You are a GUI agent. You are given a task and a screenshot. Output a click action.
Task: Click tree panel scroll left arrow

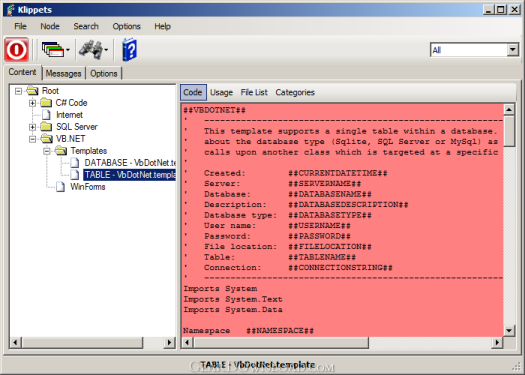(15, 343)
